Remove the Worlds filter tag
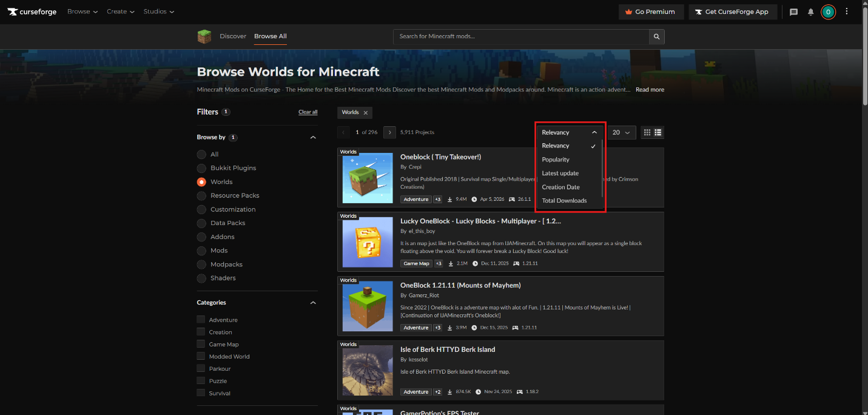The width and height of the screenshot is (868, 415). (366, 113)
